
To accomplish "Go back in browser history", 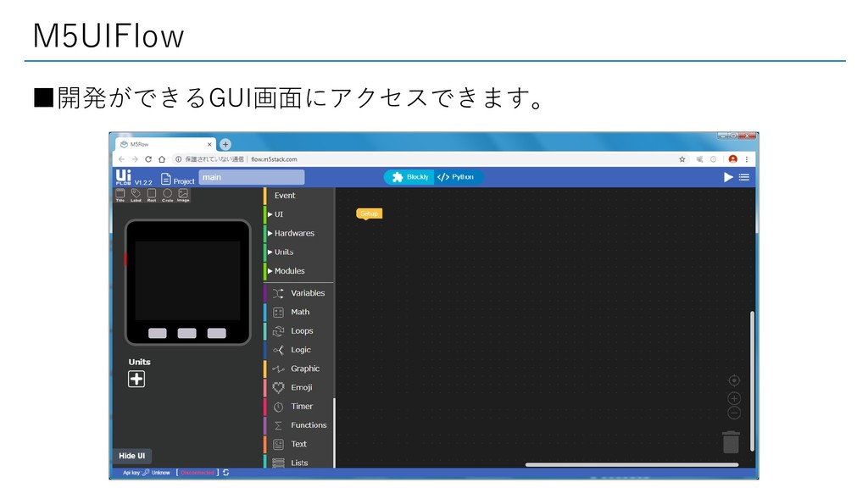I will tap(121, 158).
